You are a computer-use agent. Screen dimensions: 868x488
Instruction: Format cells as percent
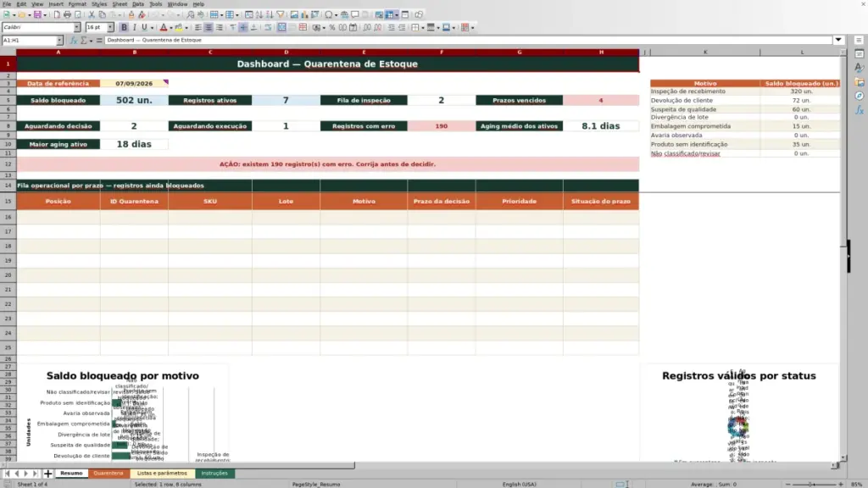(332, 28)
